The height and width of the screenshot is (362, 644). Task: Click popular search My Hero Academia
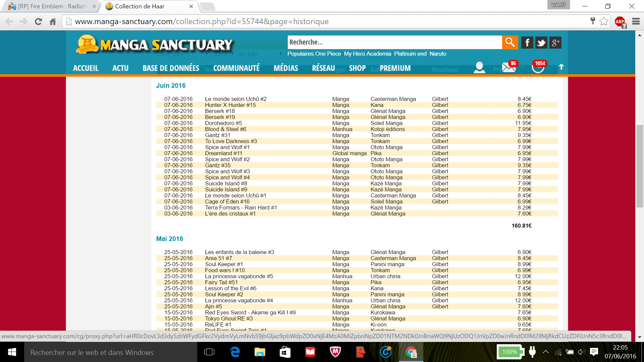(368, 54)
